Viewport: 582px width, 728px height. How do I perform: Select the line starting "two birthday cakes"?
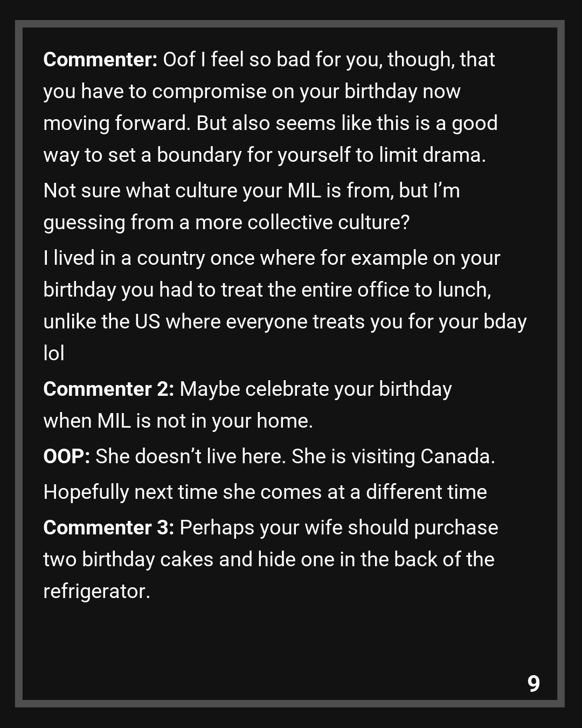click(x=268, y=559)
